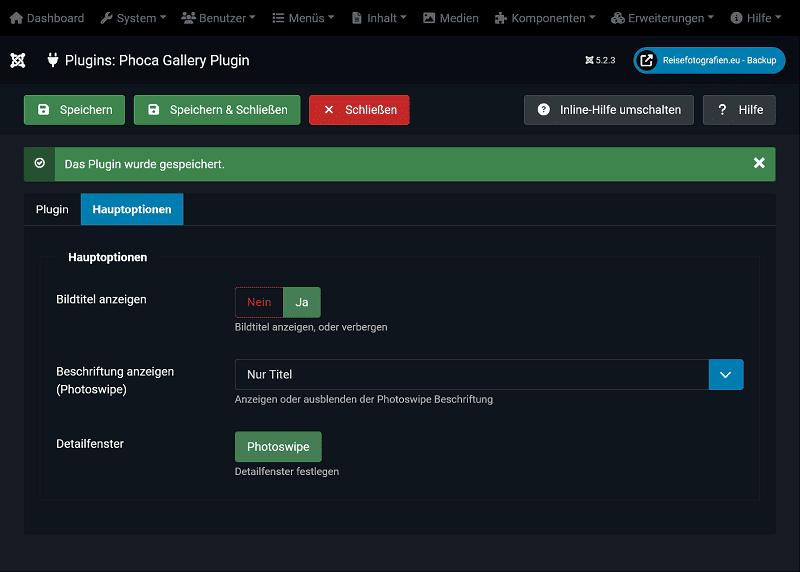Set Bildtitel anzeigen to Nein

point(259,302)
